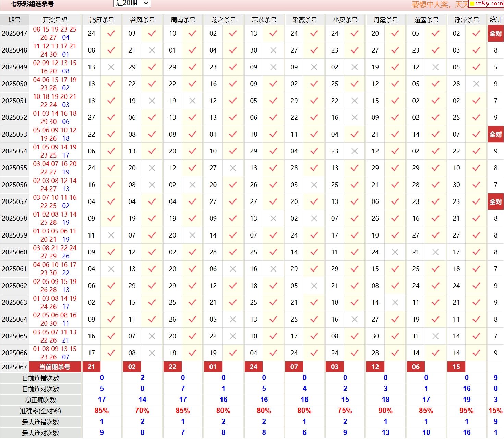Click the 荡之杀号 column header
Viewport: 504px width, 439px height.
point(224,20)
